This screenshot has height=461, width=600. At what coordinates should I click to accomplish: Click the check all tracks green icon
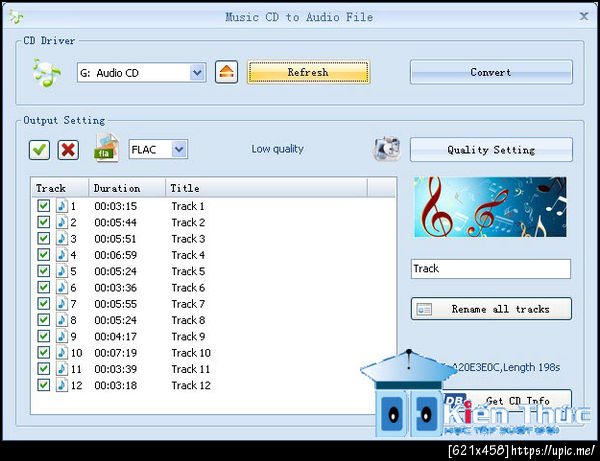tap(39, 150)
